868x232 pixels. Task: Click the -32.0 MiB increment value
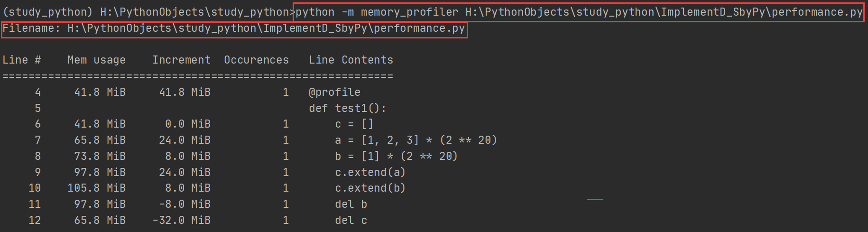point(181,220)
